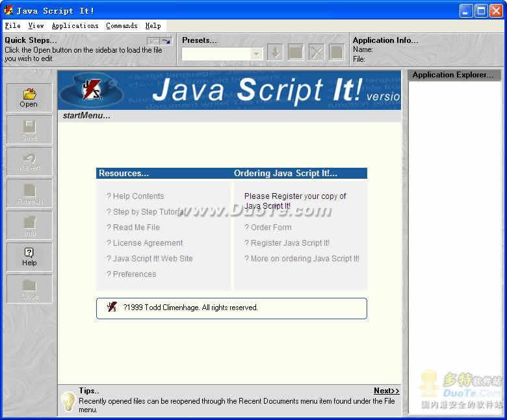Image resolution: width=507 pixels, height=420 pixels.
Task: Go to the next Quick Steps arrow
Action: (166, 41)
